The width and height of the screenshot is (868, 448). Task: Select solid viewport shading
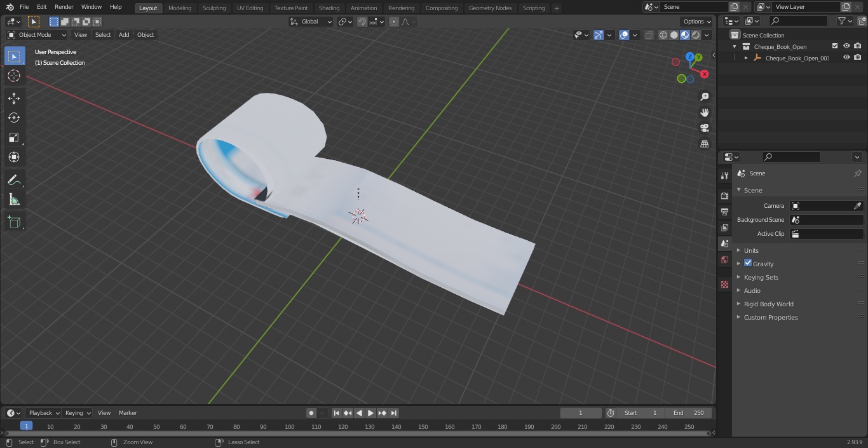tap(674, 35)
